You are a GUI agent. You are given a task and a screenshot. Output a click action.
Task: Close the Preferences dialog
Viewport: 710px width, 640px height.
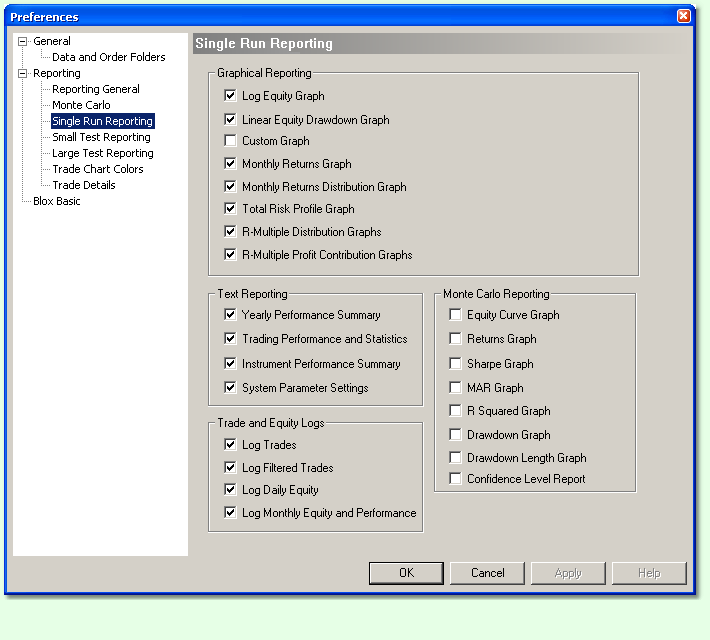[x=684, y=16]
